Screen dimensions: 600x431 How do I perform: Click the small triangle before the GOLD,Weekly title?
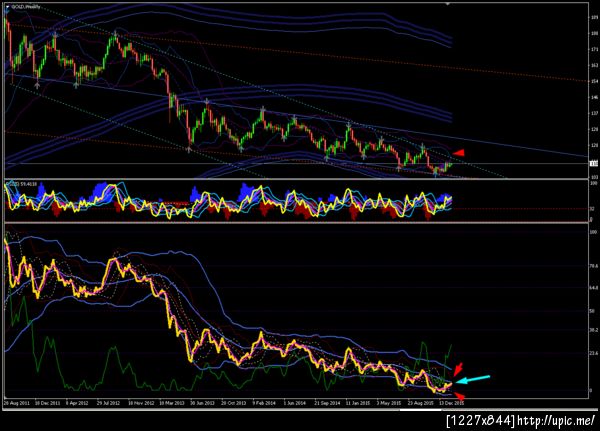point(7,7)
